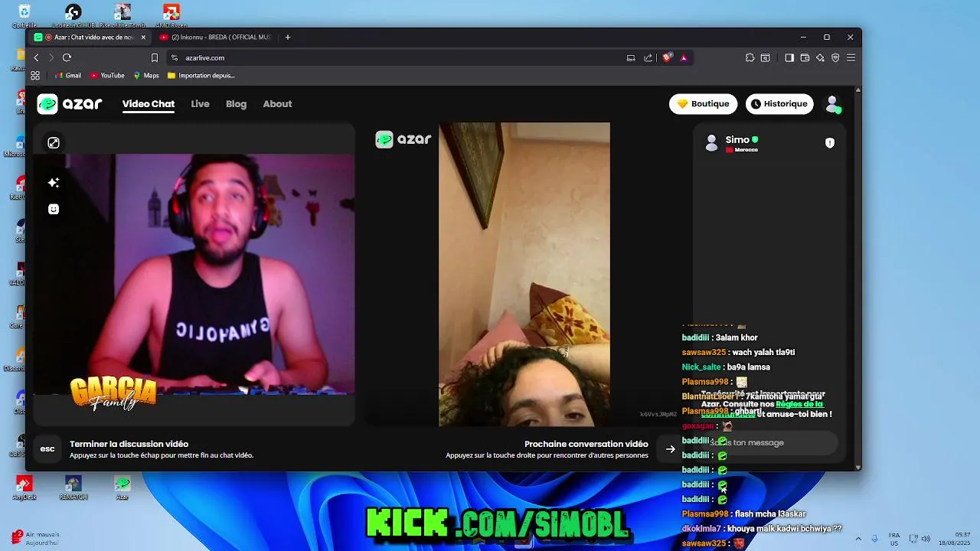980x551 pixels.
Task: Click the remote user's video feed
Action: (x=524, y=274)
